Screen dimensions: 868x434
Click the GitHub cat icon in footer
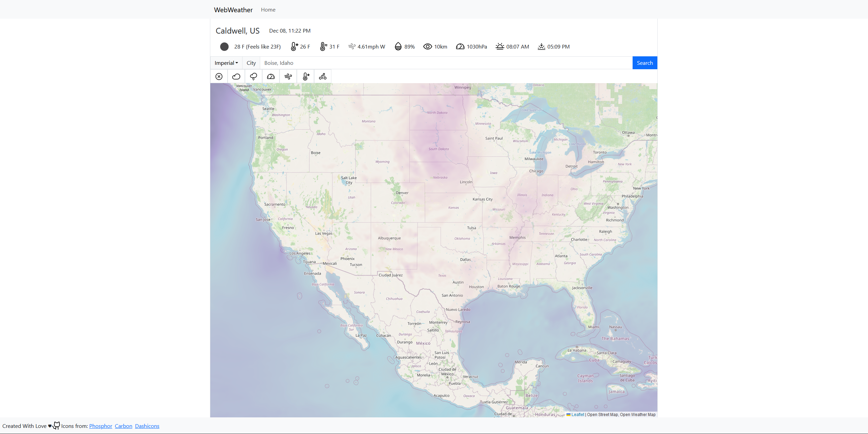pos(56,426)
